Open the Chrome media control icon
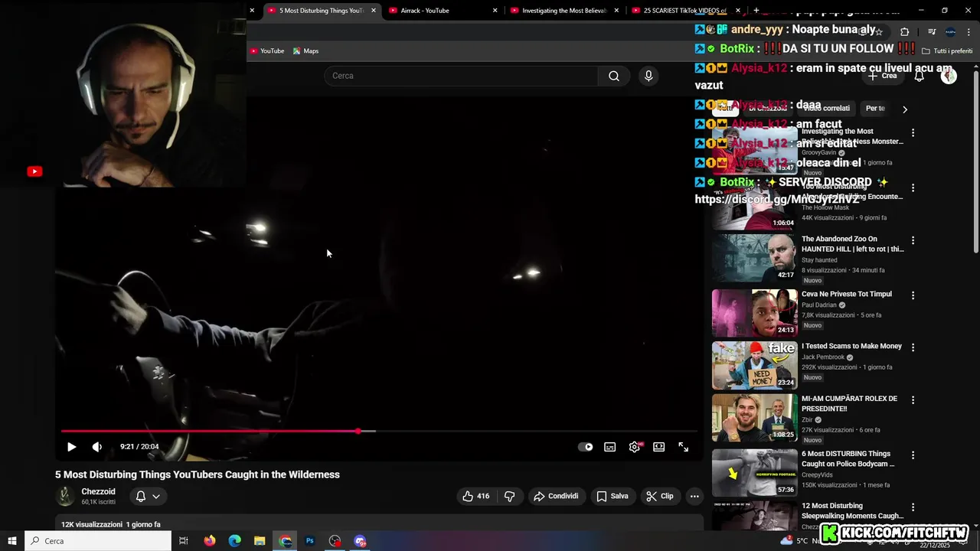The width and height of the screenshot is (980, 551). (x=932, y=31)
